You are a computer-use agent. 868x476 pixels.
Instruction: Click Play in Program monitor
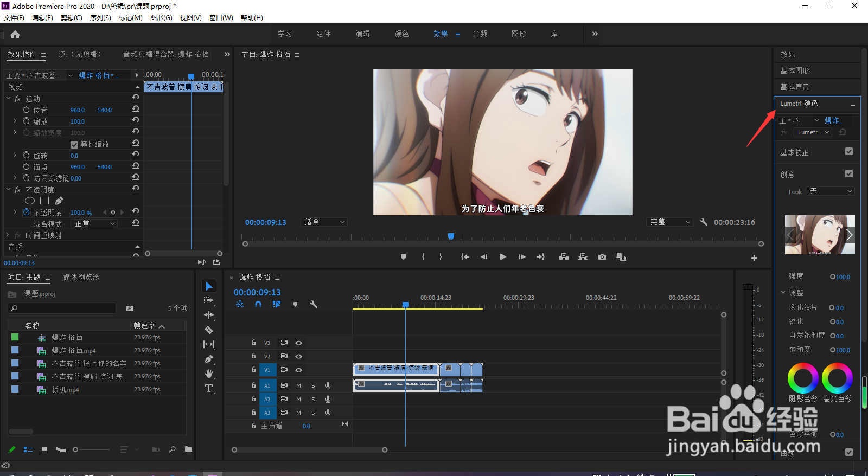(x=502, y=257)
